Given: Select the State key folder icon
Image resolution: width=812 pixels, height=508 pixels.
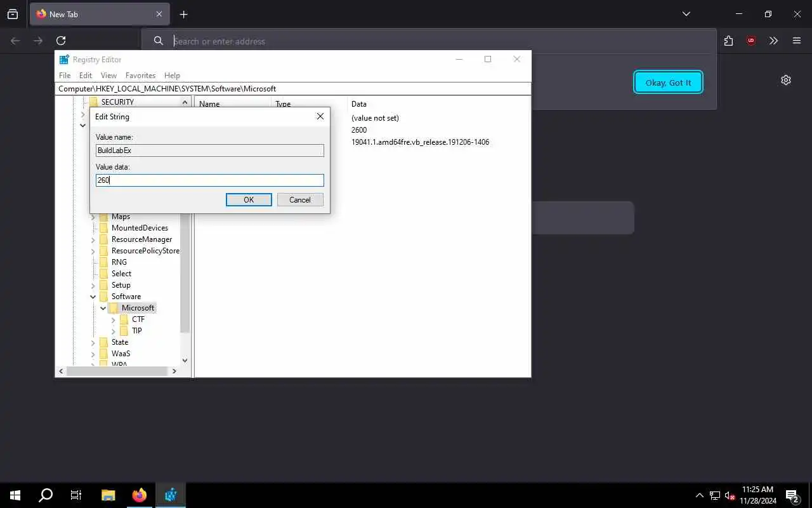Looking at the screenshot, I should click(104, 342).
